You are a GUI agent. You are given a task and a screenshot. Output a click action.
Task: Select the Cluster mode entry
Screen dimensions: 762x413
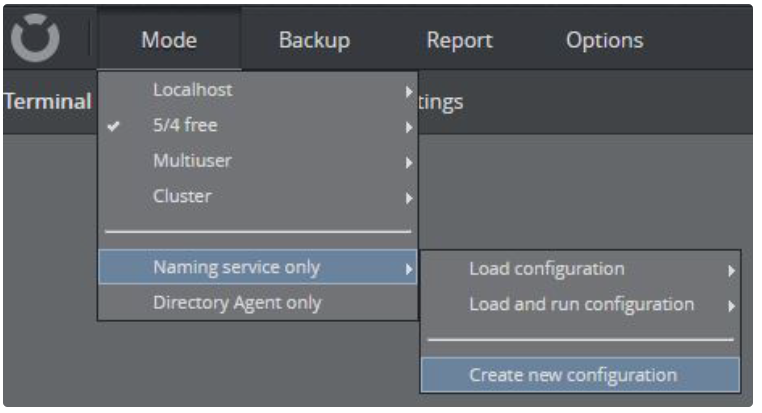[258, 197]
